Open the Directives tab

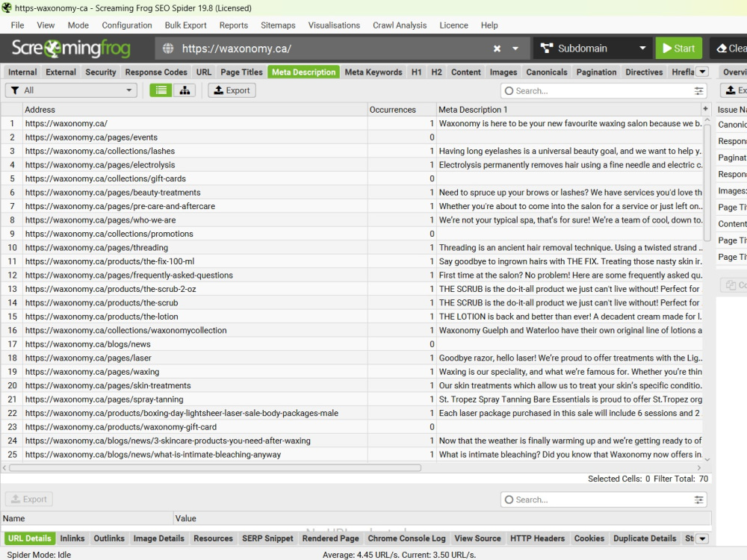[644, 72]
